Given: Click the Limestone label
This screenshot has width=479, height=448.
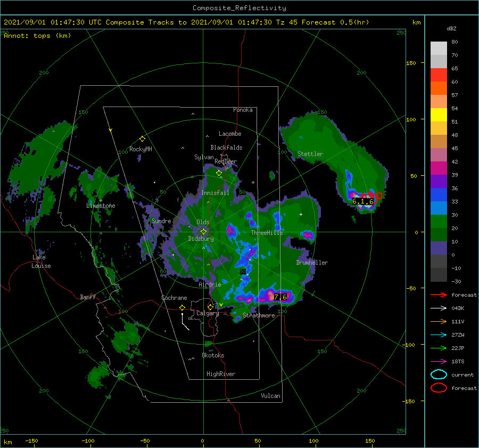Looking at the screenshot, I should point(101,206).
